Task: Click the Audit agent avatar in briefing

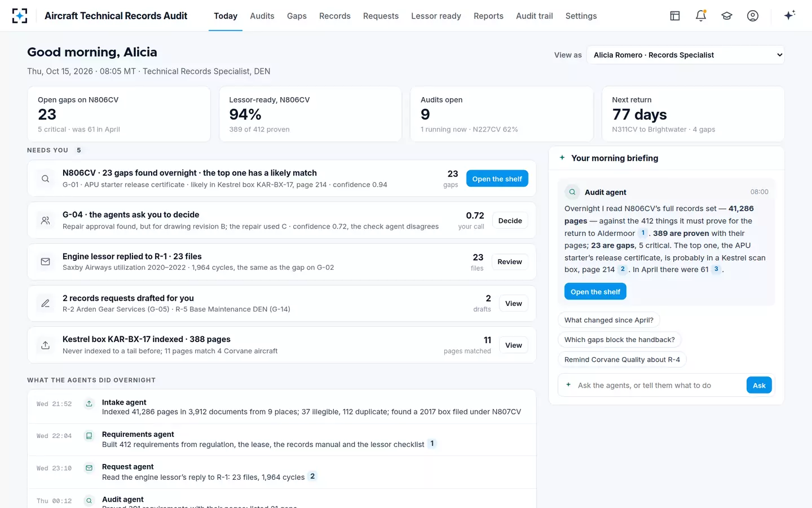Action: coord(572,192)
